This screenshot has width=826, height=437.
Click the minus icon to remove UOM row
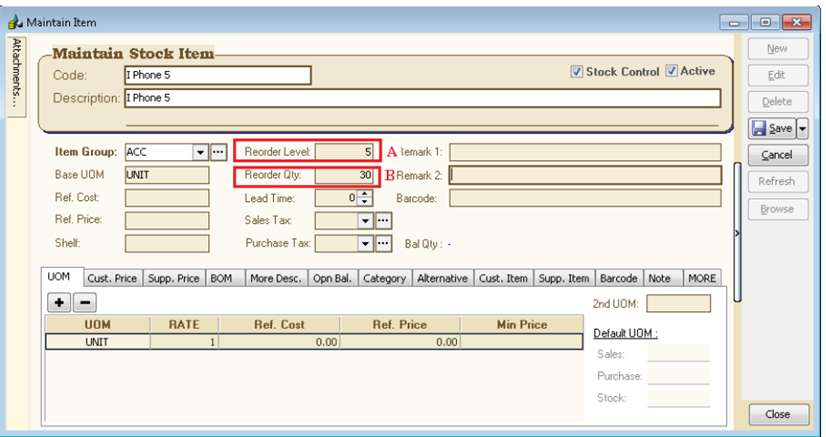[84, 302]
